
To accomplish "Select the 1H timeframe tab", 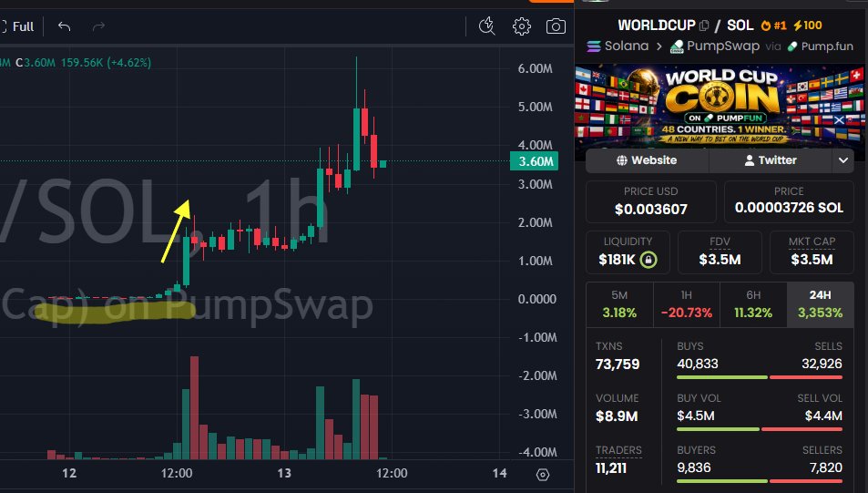I will [687, 303].
